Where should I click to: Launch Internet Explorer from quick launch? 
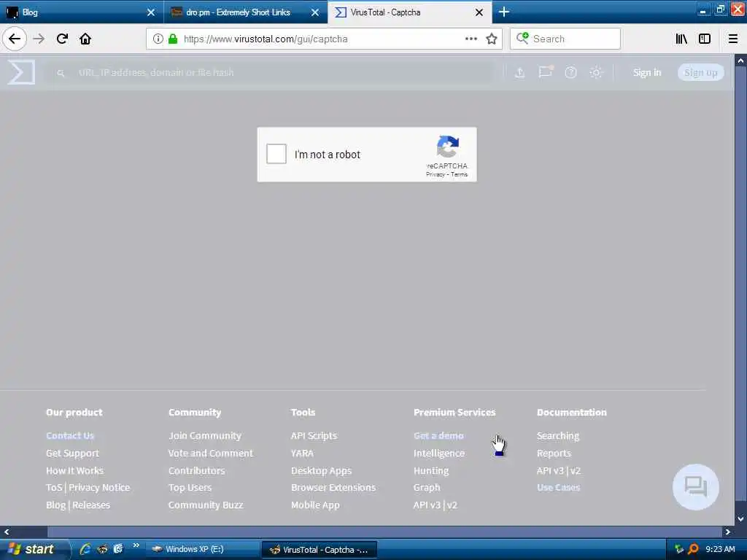click(85, 549)
